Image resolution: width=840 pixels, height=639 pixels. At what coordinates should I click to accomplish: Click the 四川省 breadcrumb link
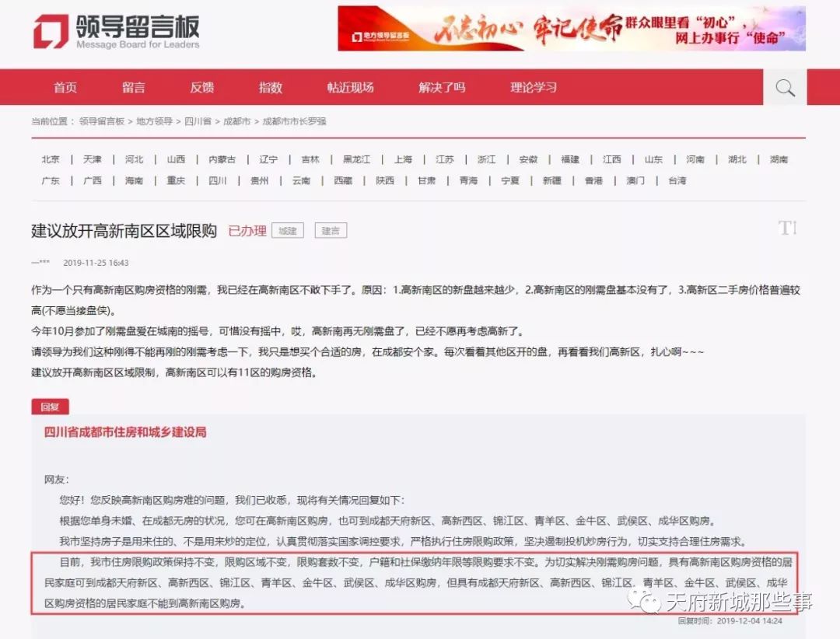point(198,122)
